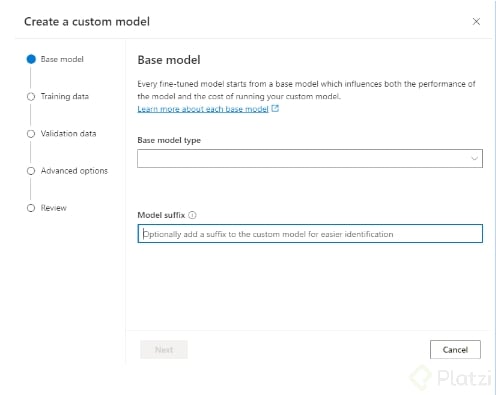Focus the Model suffix text field
The image size is (496, 395).
point(310,234)
